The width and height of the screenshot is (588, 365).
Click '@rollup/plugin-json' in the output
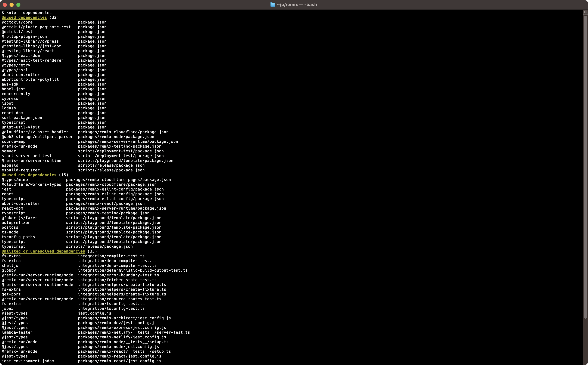click(24, 36)
